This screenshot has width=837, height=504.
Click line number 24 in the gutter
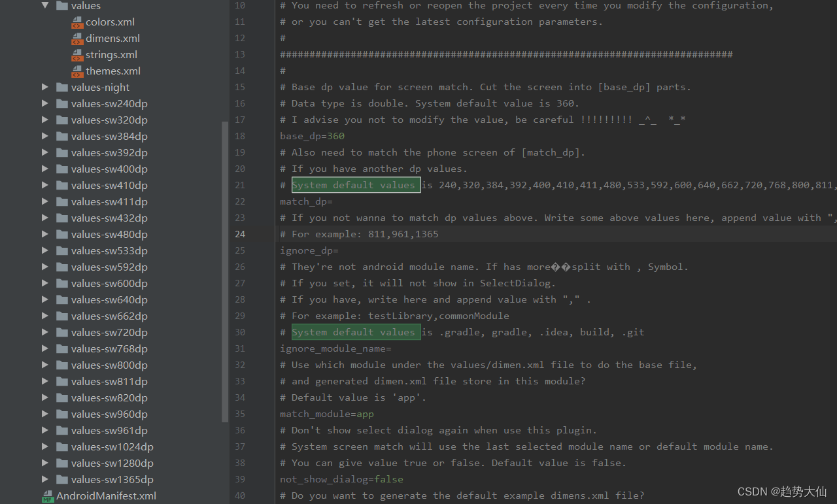click(240, 234)
